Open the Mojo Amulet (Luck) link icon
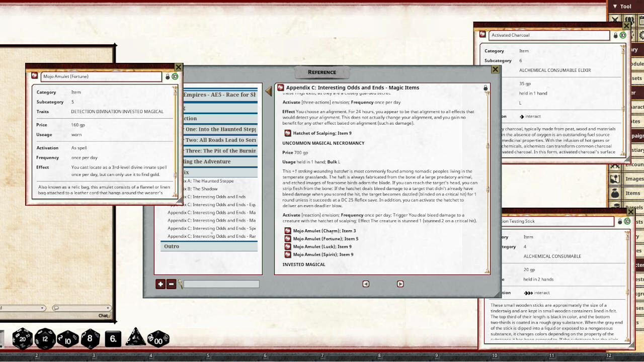Screen dimensions: 644x362 click(288, 247)
